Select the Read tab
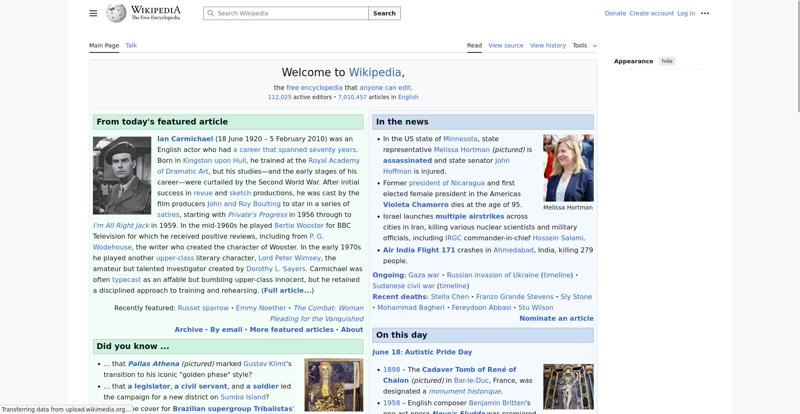800x414 pixels. (474, 45)
